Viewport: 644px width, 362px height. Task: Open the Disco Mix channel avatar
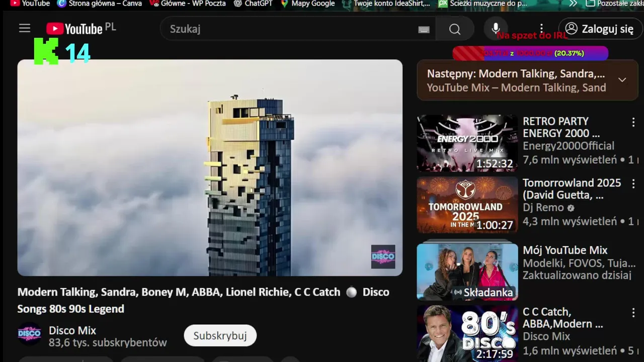point(30,334)
